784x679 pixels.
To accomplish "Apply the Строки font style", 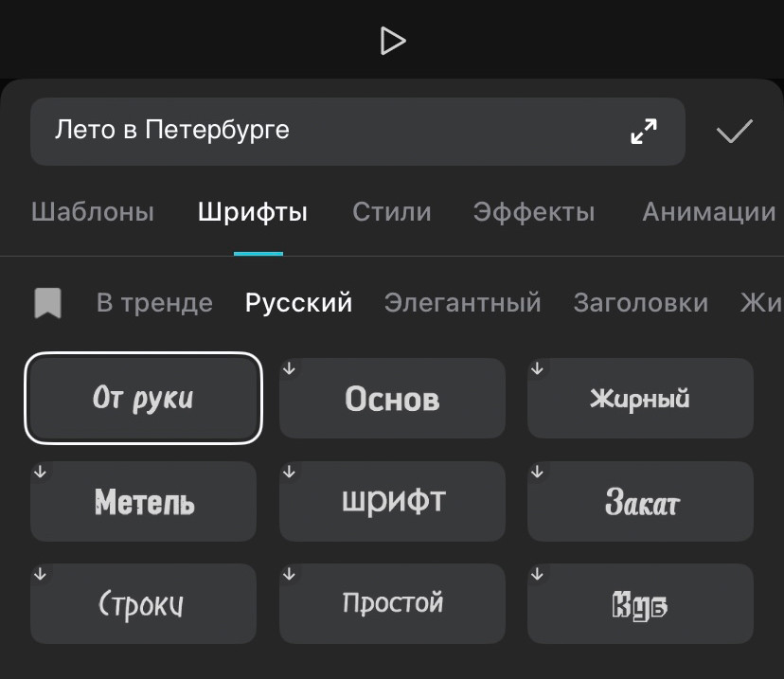I will pyautogui.click(x=143, y=603).
